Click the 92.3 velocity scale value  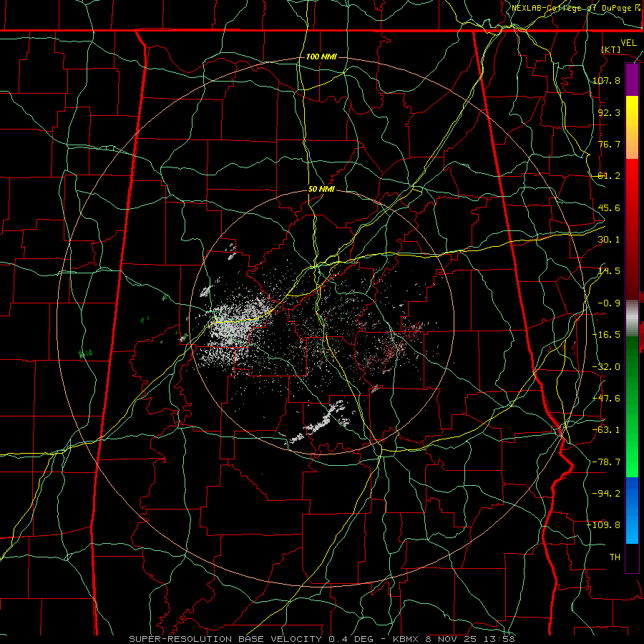coord(609,112)
